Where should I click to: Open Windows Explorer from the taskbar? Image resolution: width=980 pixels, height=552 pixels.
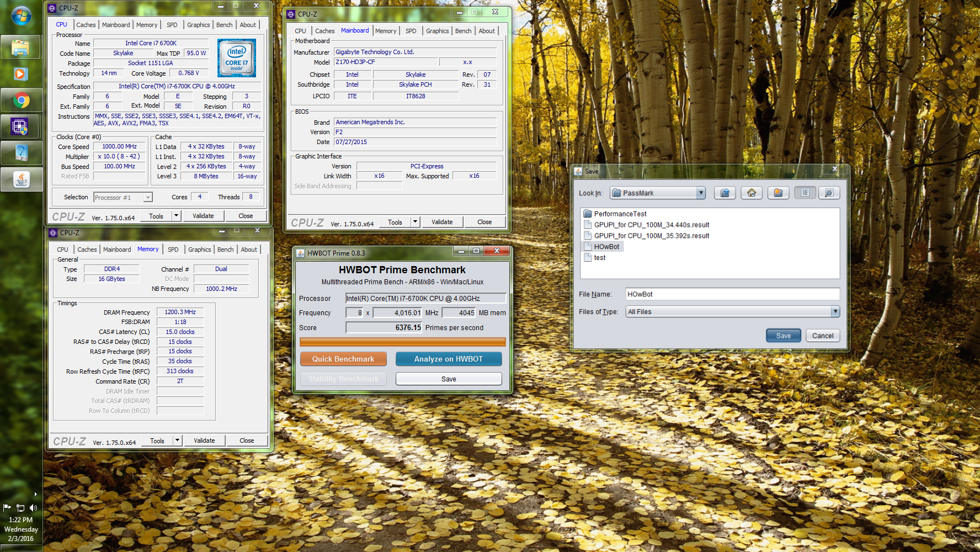[x=21, y=47]
